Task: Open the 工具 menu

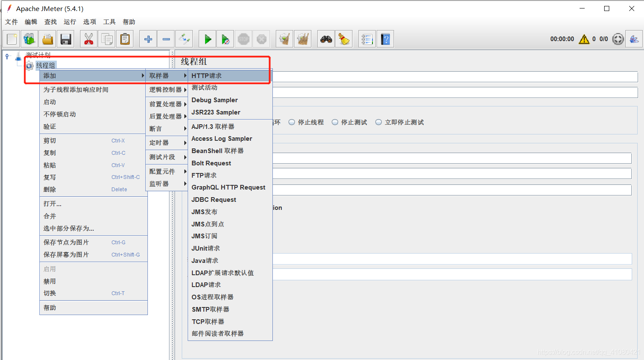Action: point(109,22)
